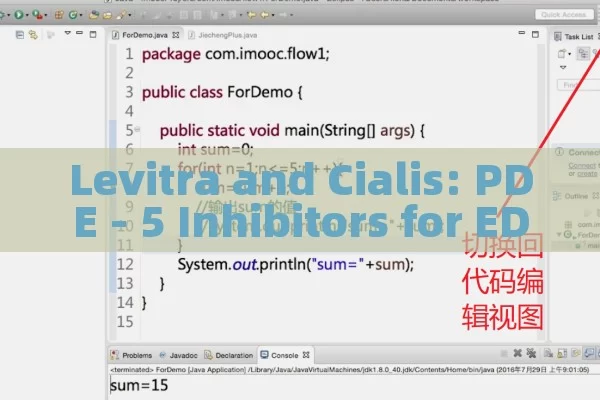Open the External Tools dropdown arrow

(46, 15)
